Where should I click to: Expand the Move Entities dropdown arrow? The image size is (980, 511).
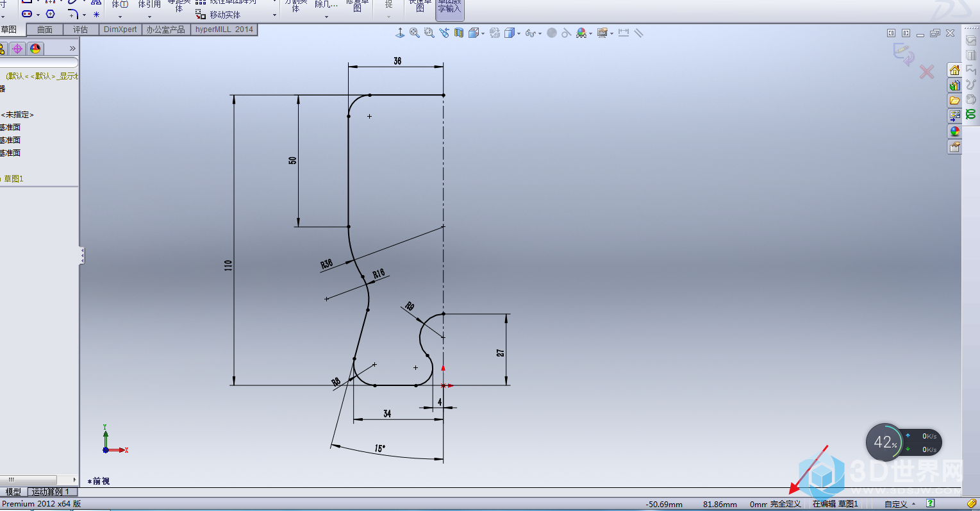click(274, 15)
